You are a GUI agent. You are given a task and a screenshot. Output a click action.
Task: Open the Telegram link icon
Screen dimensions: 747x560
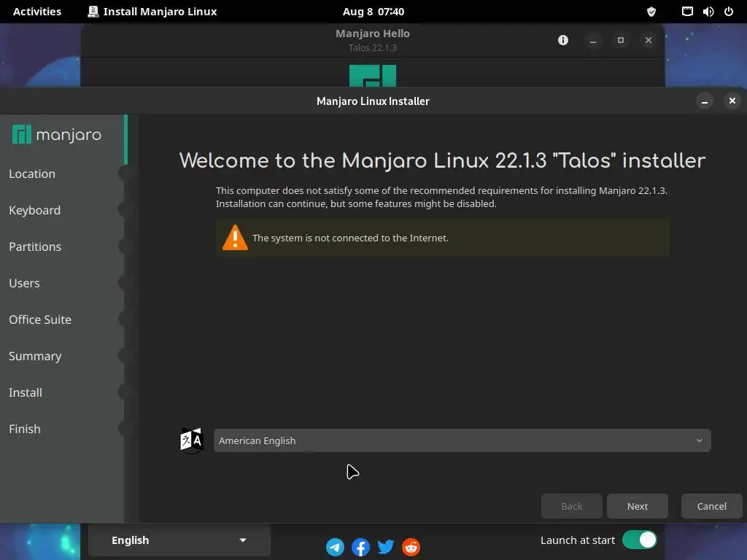(x=335, y=547)
